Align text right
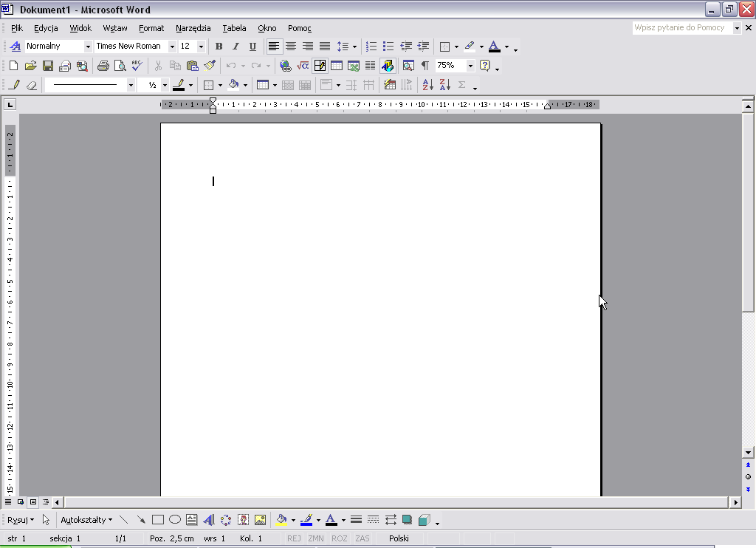The image size is (756, 548). tap(308, 47)
